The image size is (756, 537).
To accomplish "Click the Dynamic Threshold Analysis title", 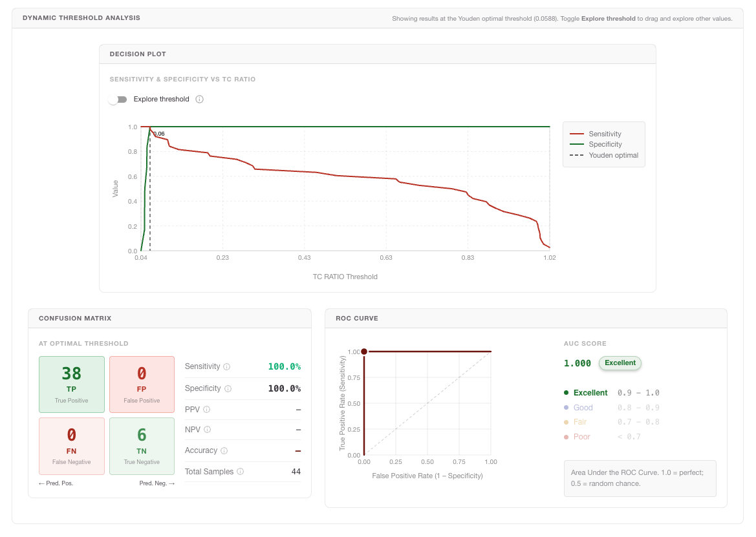I will tap(81, 18).
